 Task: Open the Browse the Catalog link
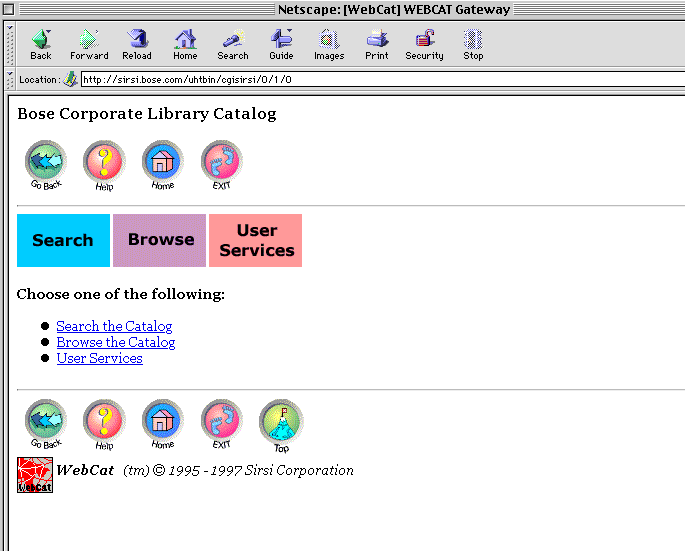tap(116, 342)
